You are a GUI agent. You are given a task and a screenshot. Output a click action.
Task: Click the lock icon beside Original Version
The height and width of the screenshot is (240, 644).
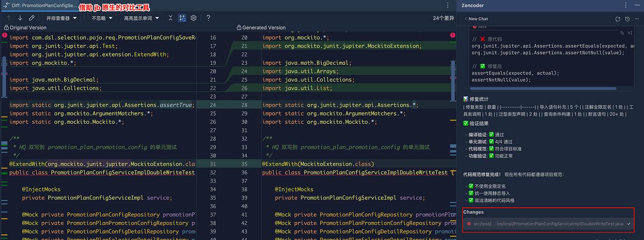coord(6,28)
